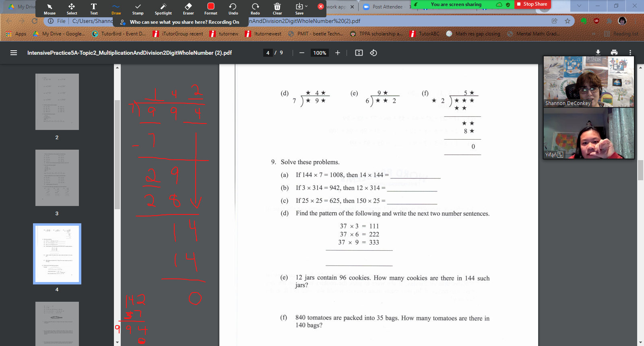This screenshot has height=346, width=644.
Task: Activate the Text annotation tool
Action: coord(94,9)
